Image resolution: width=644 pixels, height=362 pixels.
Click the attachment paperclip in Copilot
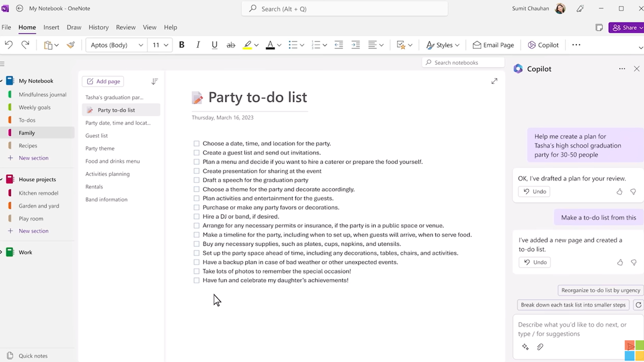(540, 347)
